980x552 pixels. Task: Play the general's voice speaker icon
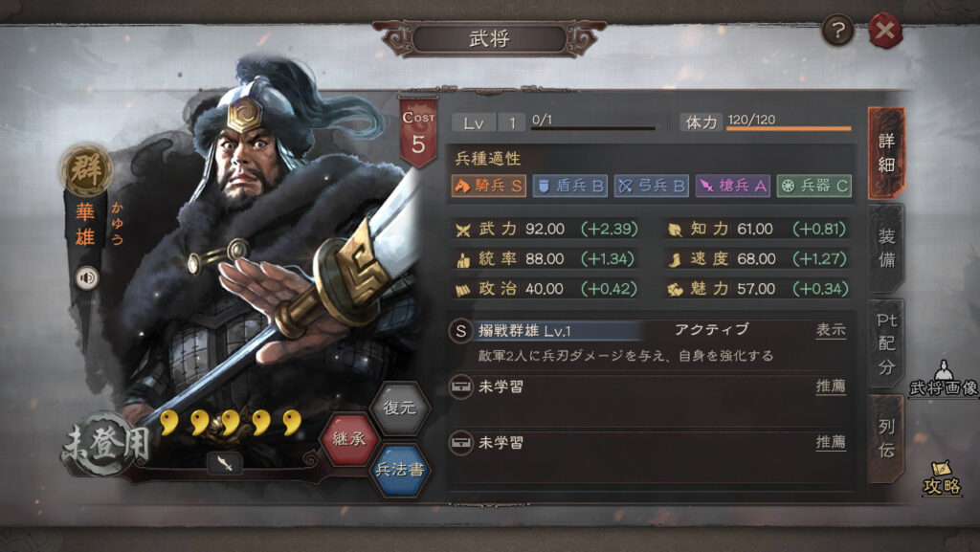(87, 277)
